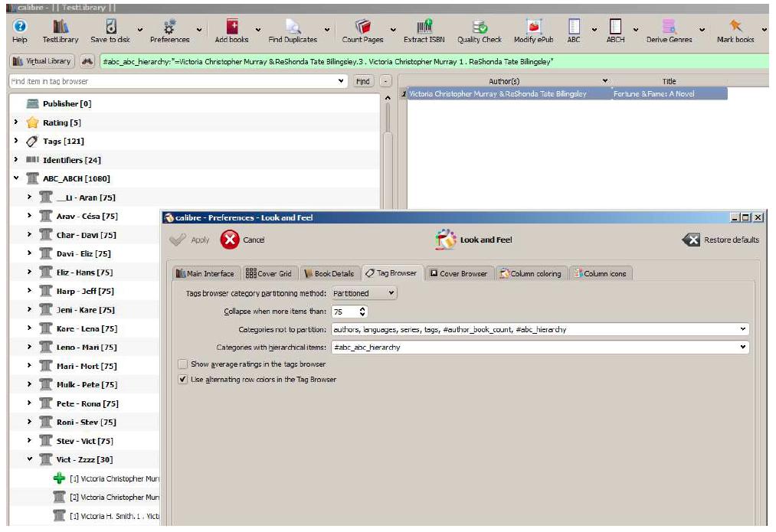Collapse the Vict - Zzzz [30] group
This screenshot has height=532, width=776.
click(29, 459)
